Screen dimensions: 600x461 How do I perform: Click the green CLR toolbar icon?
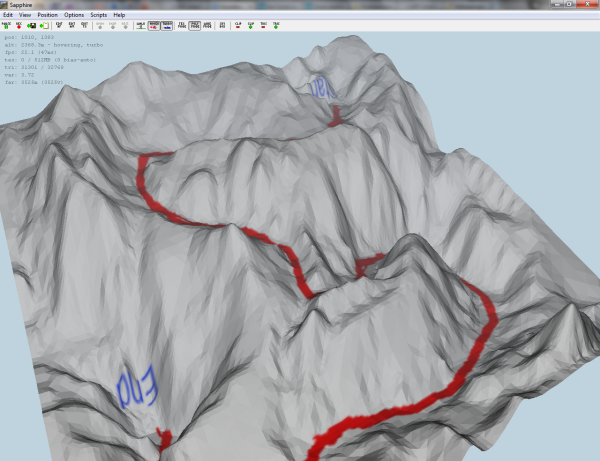point(250,25)
